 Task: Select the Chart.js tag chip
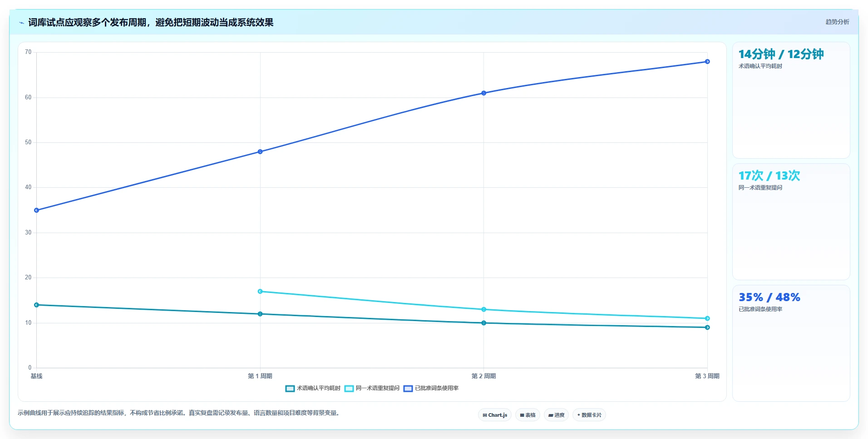[x=495, y=415]
